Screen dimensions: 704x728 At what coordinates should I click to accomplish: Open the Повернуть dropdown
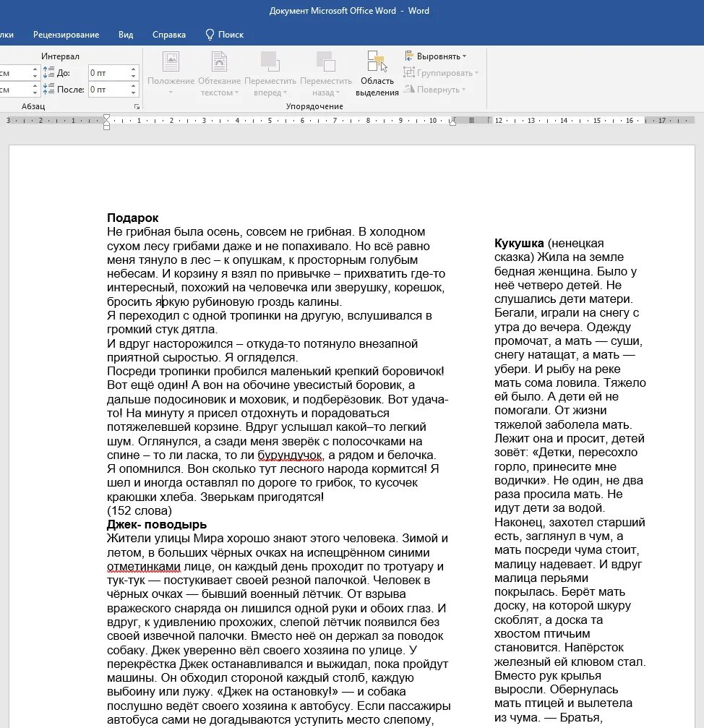coord(435,89)
